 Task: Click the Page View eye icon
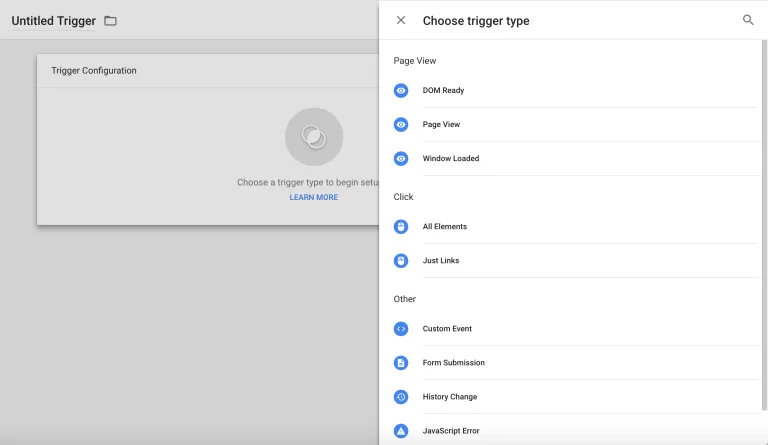tap(401, 124)
